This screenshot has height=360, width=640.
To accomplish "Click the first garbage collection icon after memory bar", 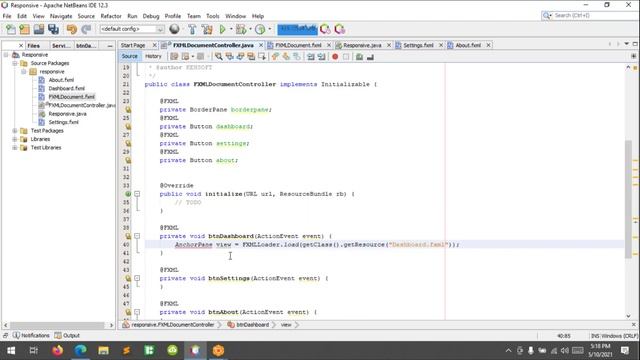I will (x=325, y=29).
